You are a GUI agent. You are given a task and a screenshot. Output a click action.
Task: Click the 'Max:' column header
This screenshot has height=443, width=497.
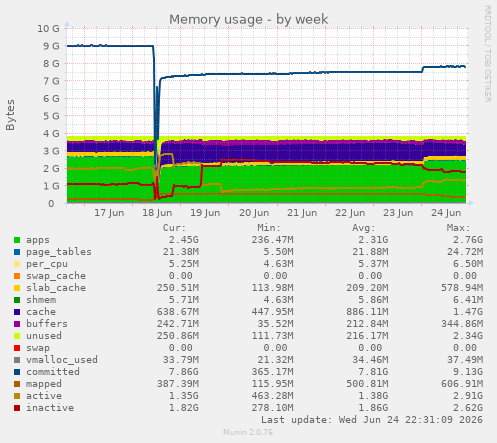458,228
